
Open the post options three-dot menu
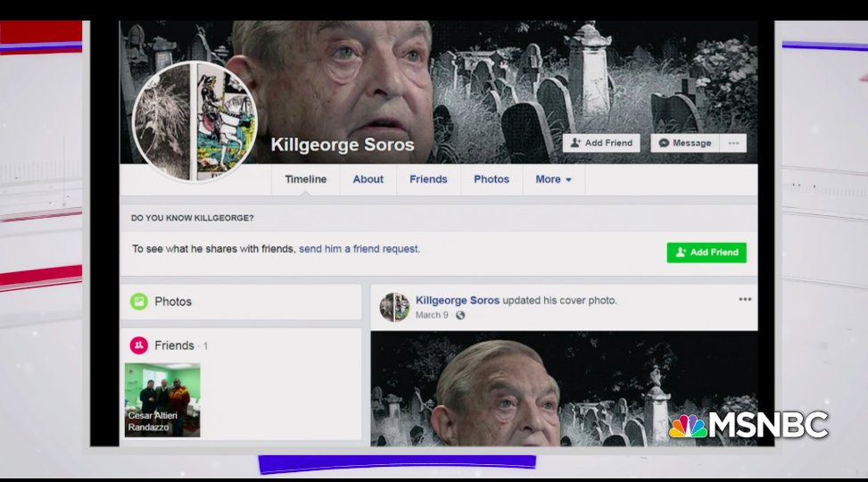coord(745,300)
